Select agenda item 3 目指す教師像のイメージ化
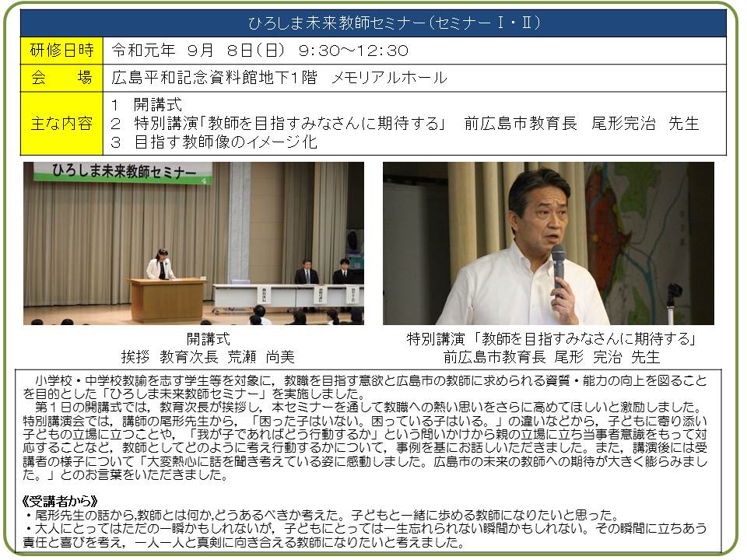The image size is (747, 560). click(x=214, y=142)
